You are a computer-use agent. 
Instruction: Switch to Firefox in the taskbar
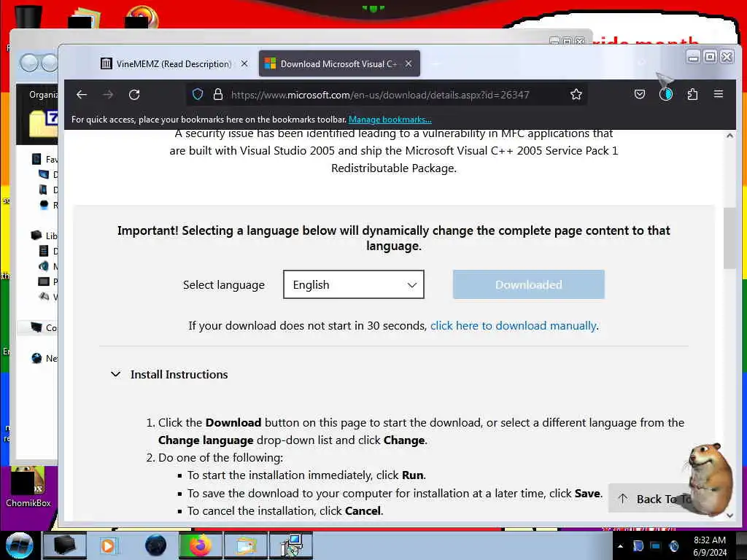(x=200, y=545)
